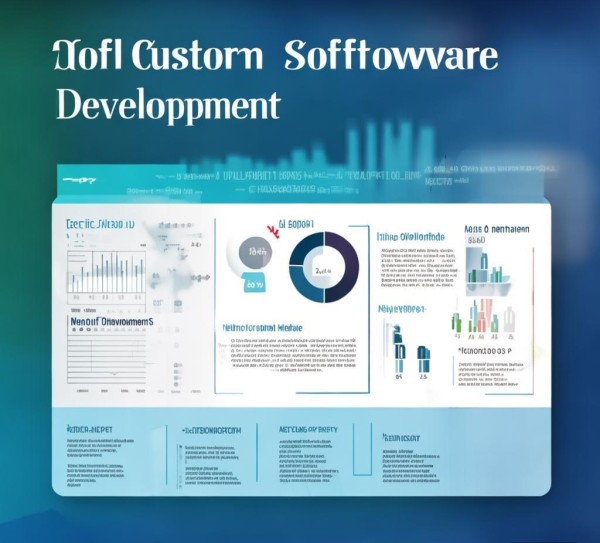Click the two-column blue bar chart
The height and width of the screenshot is (543, 600).
pyautogui.click(x=411, y=351)
